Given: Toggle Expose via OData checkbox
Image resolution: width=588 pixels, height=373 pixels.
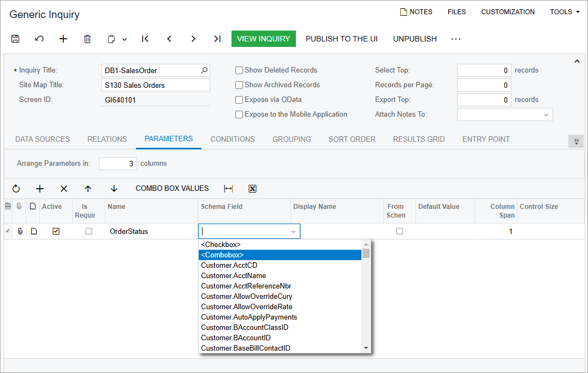Looking at the screenshot, I should [x=239, y=100].
